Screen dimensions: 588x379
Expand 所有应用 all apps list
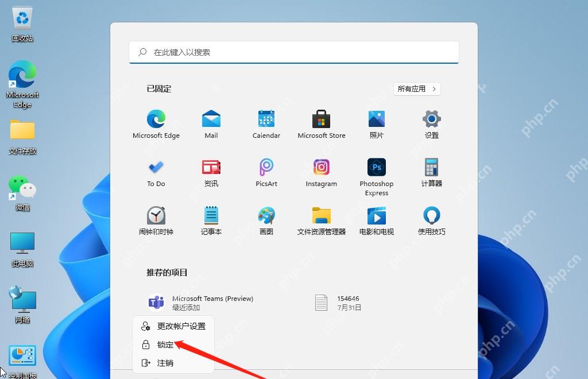(417, 89)
